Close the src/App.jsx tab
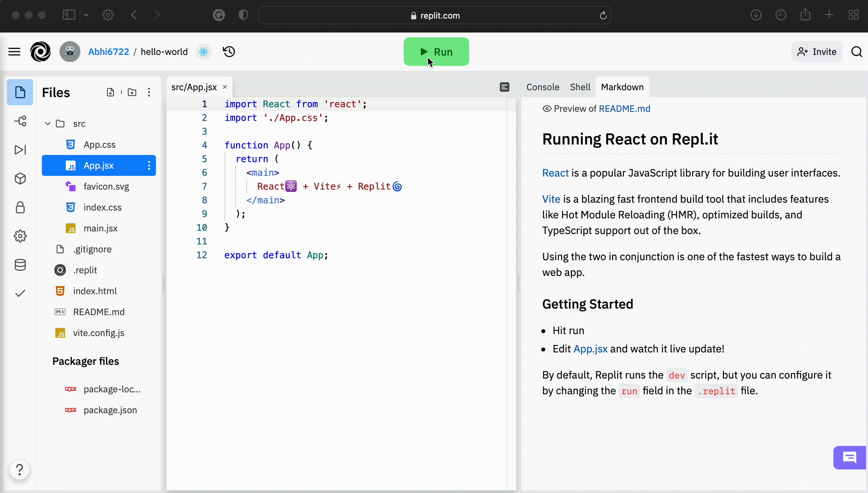The height and width of the screenshot is (493, 868). tap(225, 87)
